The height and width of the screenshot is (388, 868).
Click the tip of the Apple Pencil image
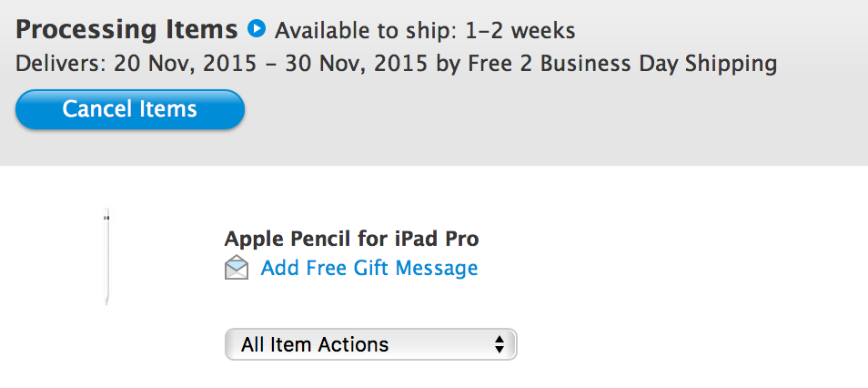(x=106, y=299)
